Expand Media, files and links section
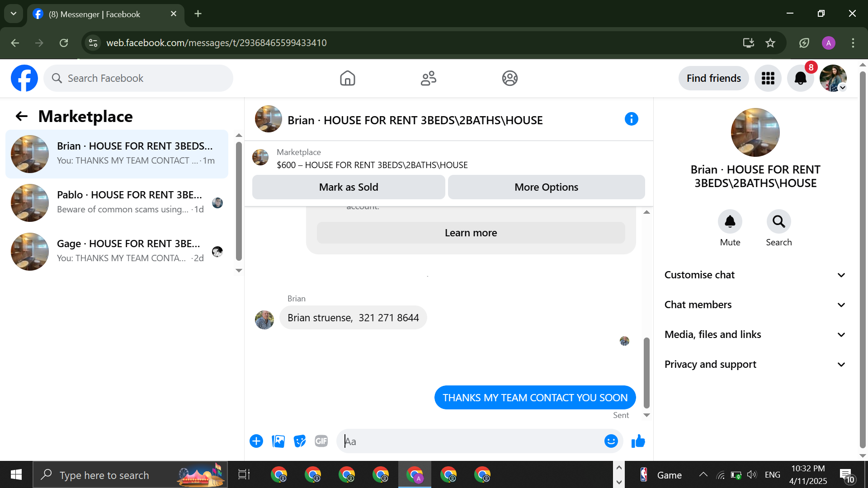The width and height of the screenshot is (868, 488). click(x=755, y=334)
